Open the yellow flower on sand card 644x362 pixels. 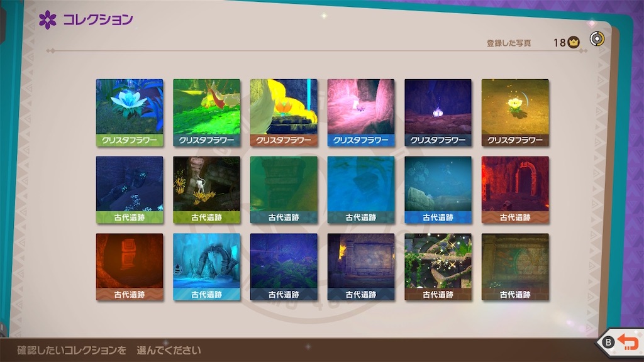pos(516,113)
